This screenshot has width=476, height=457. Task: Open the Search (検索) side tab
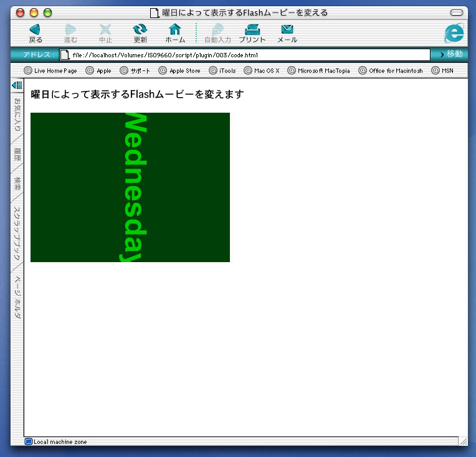[x=17, y=184]
